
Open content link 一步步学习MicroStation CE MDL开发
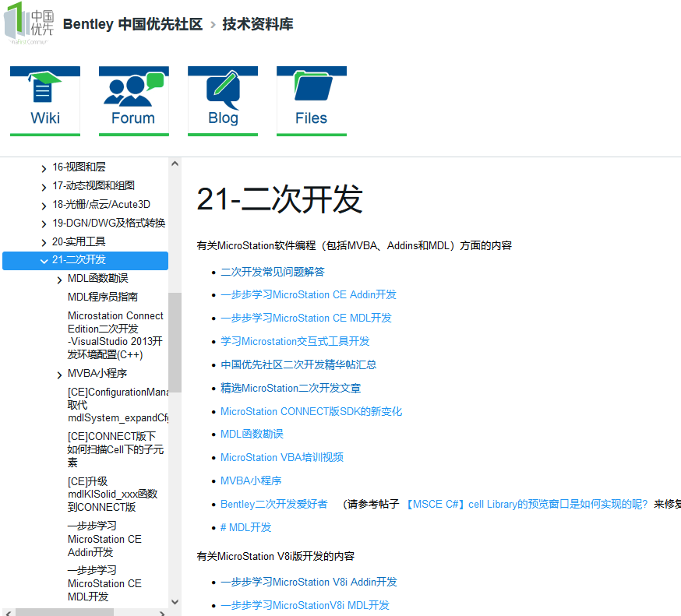[306, 319]
